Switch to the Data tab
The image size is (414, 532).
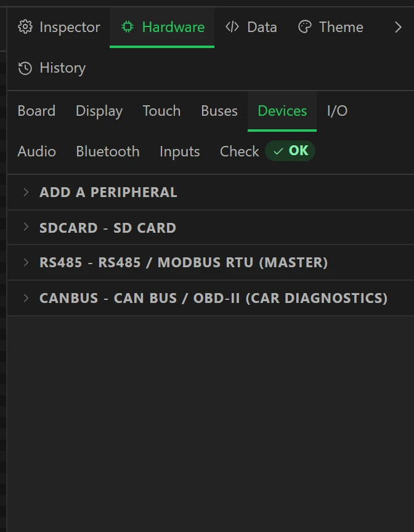coord(251,27)
